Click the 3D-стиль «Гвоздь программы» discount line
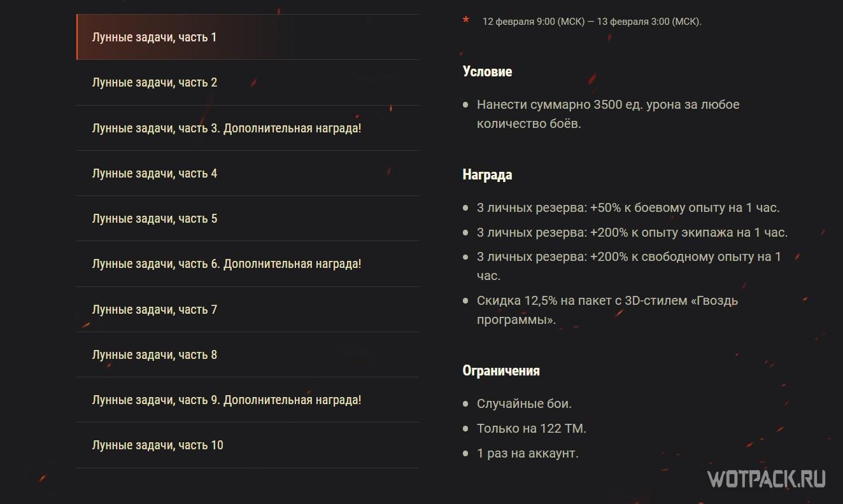Image resolution: width=843 pixels, height=504 pixels. (607, 309)
